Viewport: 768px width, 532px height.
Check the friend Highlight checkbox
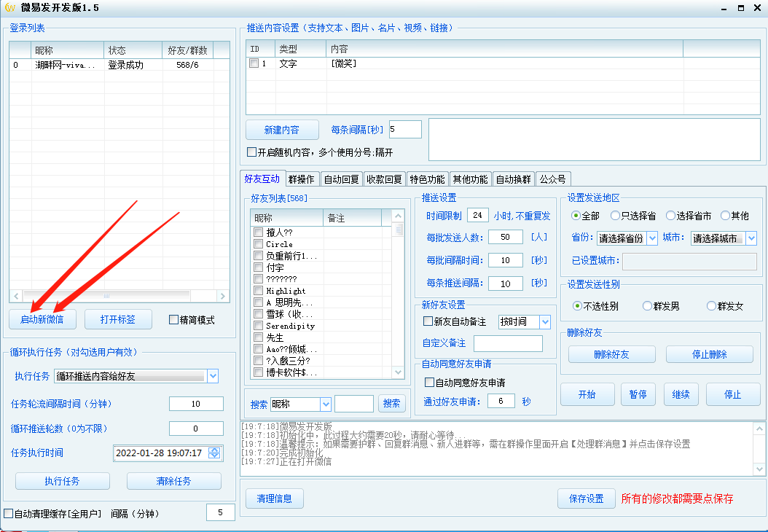258,291
